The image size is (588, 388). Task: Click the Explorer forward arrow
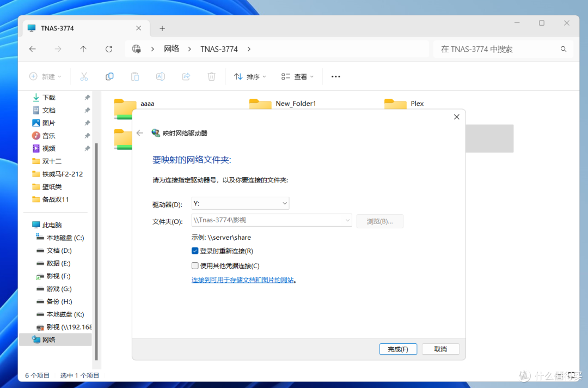[58, 49]
